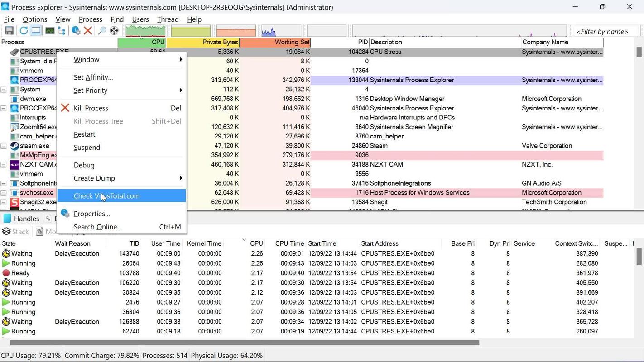Toggle the lower pane toolbar icon
Viewport: 644px width, 362px height.
pos(36,31)
